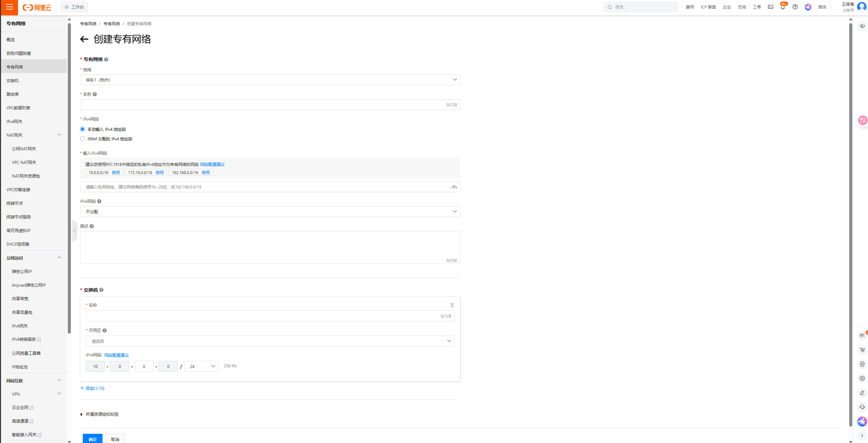The width and height of the screenshot is (868, 443).
Task: Select the IPAM 分配的 IPv4 地址段 radio button
Action: click(x=82, y=139)
